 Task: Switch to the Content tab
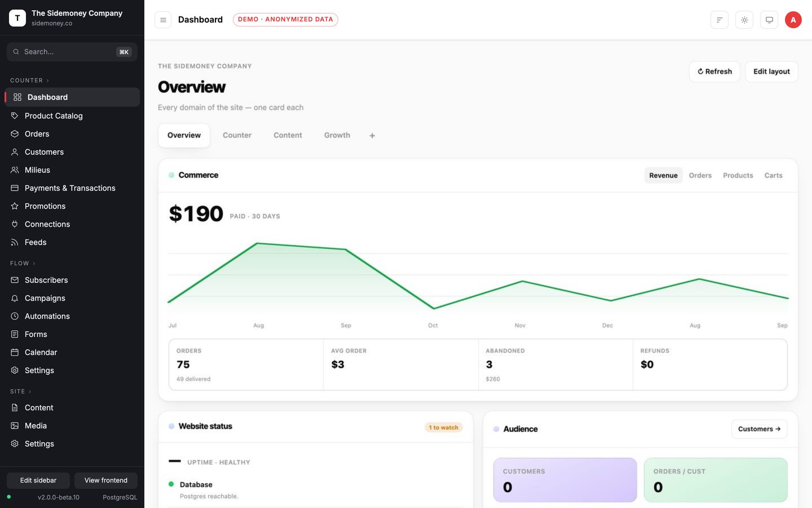(288, 135)
